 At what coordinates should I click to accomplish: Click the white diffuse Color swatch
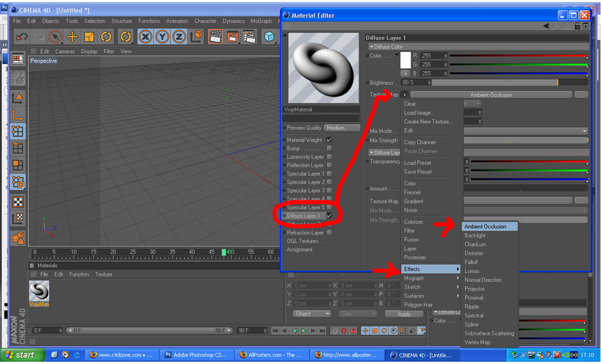click(405, 60)
